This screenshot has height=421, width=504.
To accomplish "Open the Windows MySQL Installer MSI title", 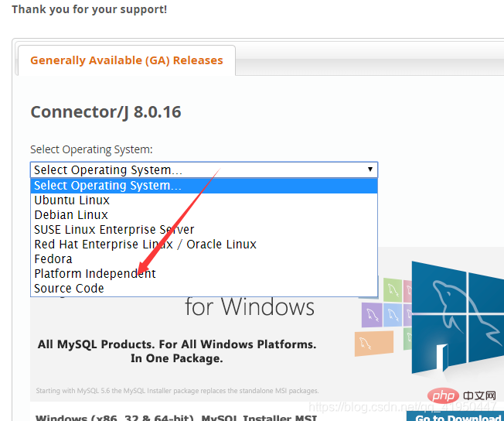I will point(176,417).
